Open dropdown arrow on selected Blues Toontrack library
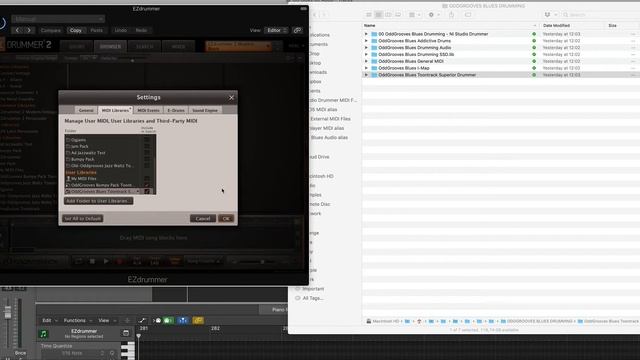 tap(138, 191)
